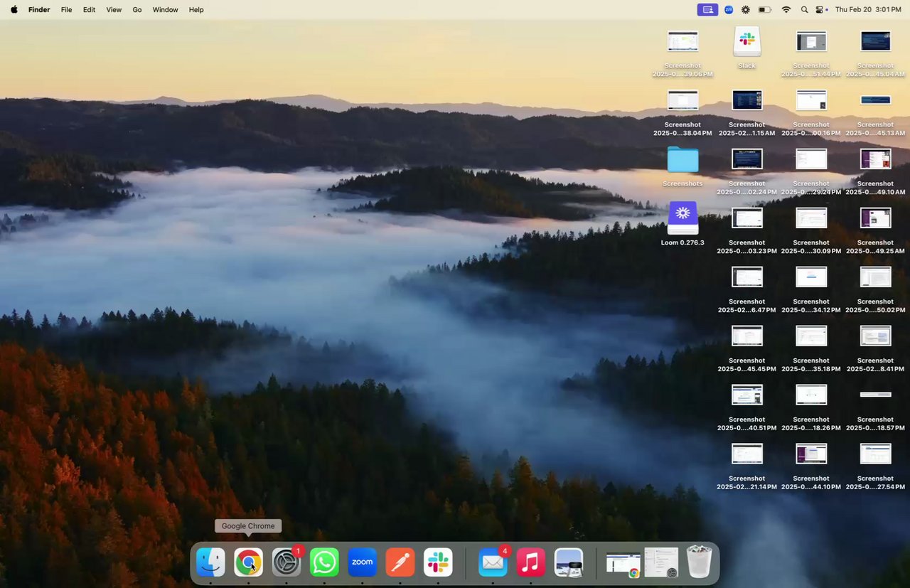910x588 pixels.
Task: Launch Postman from the Dock
Action: coord(400,562)
